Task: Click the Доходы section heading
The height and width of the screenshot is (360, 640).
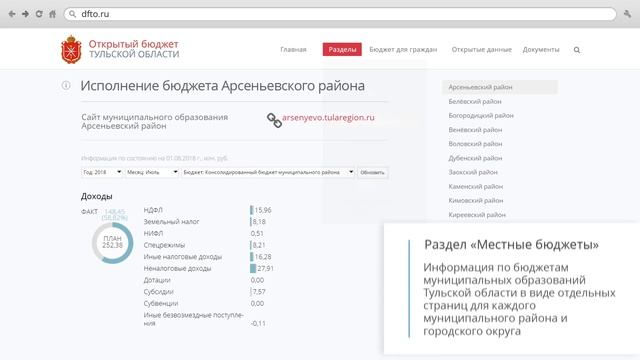Action: pos(97,196)
